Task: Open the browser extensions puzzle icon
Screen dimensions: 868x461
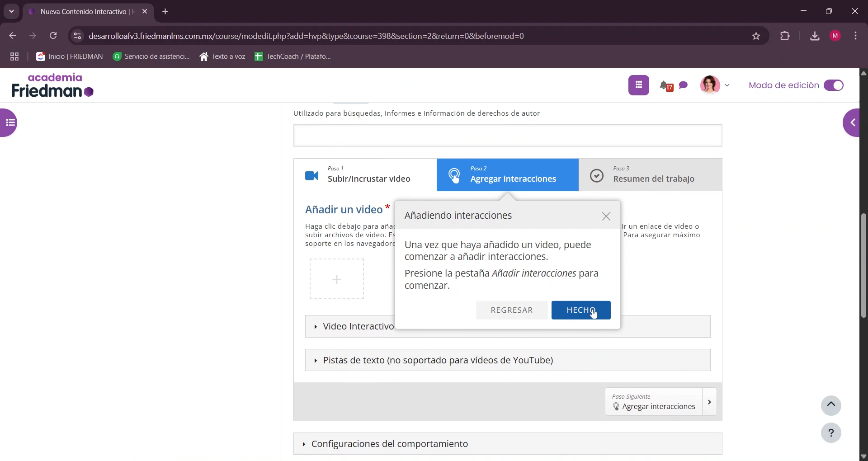Action: [785, 36]
